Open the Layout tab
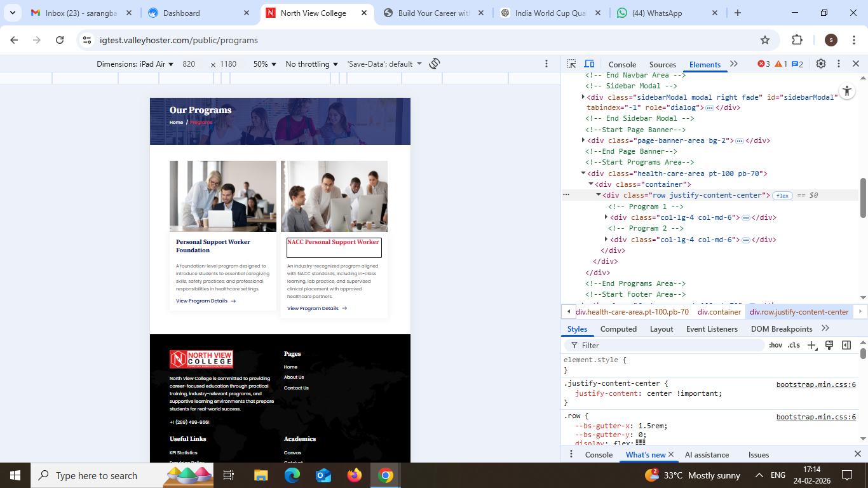The height and width of the screenshot is (488, 868). pyautogui.click(x=661, y=329)
